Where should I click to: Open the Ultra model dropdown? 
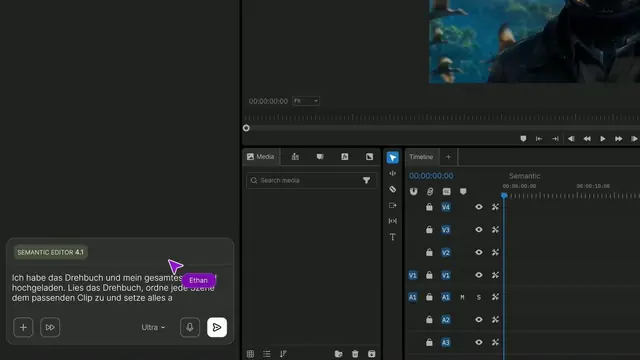(x=153, y=327)
